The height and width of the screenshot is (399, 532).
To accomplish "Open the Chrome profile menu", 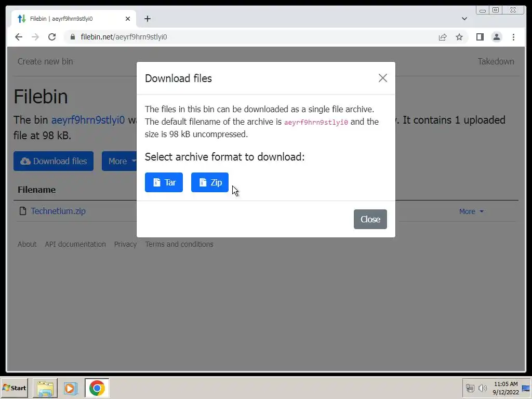I will (496, 37).
